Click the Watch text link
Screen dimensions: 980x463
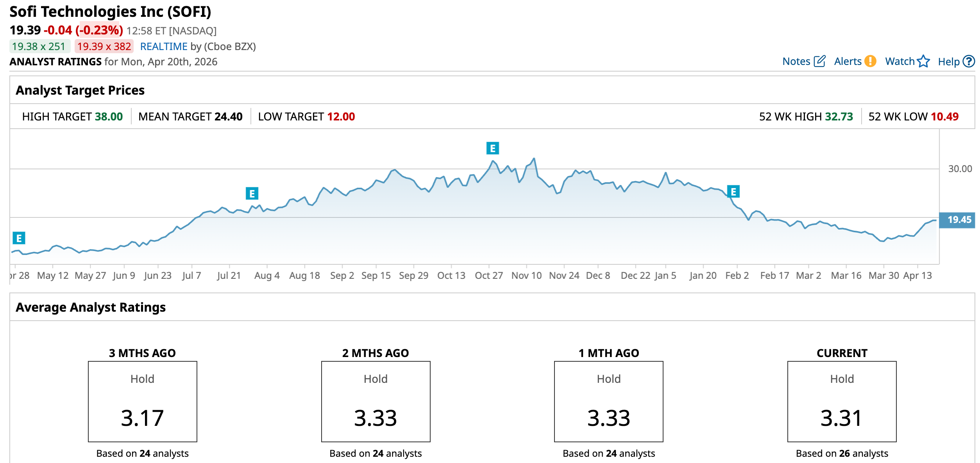click(900, 61)
